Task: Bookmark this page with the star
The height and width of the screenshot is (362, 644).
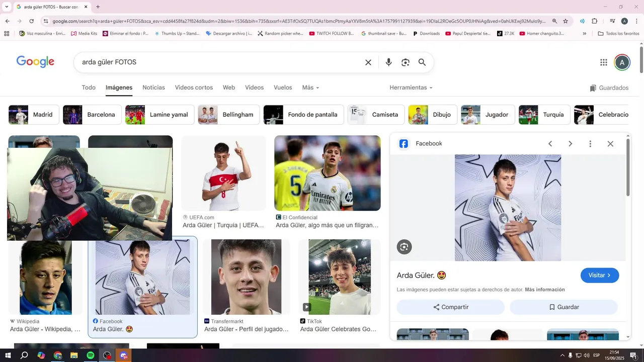Action: (566, 21)
